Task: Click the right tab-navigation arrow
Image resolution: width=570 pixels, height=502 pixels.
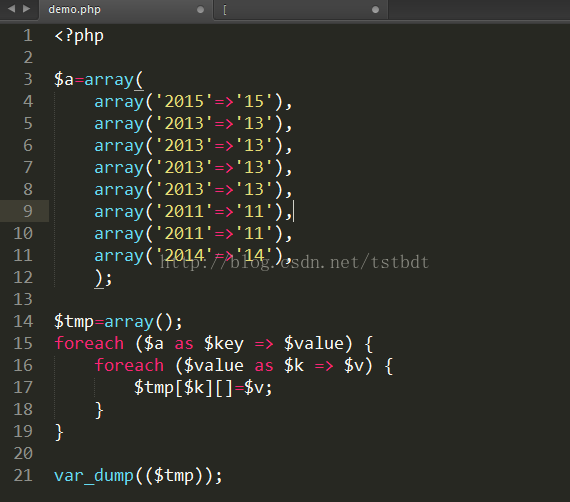Action: point(27,8)
